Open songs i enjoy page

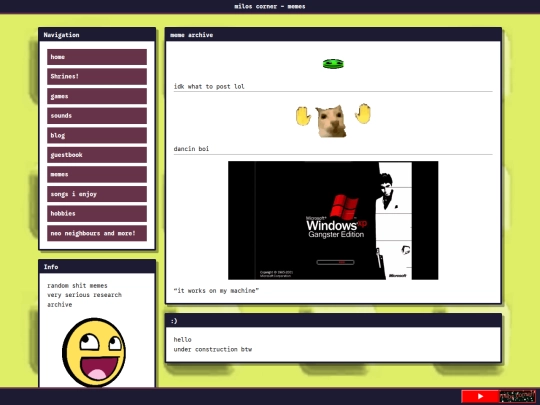[97, 194]
